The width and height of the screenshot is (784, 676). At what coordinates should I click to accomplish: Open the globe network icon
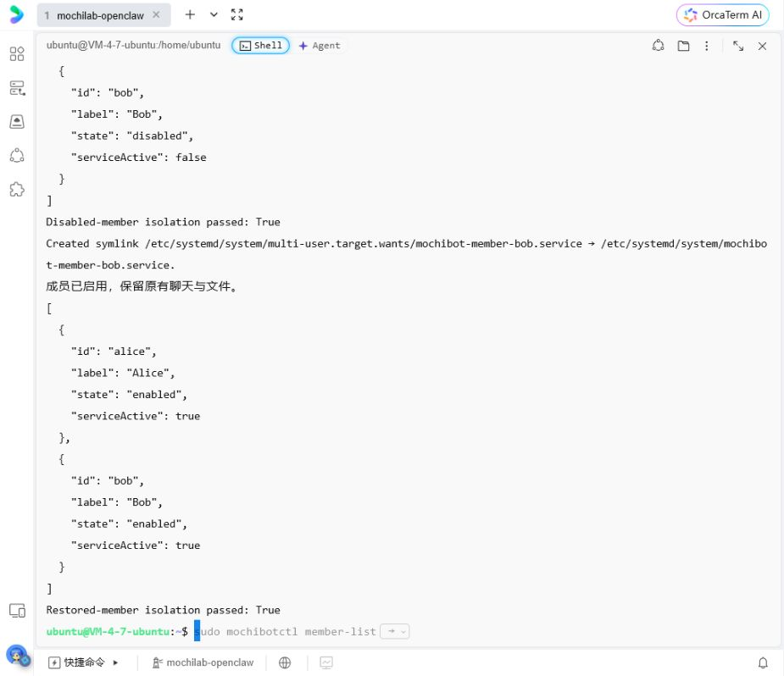(285, 662)
